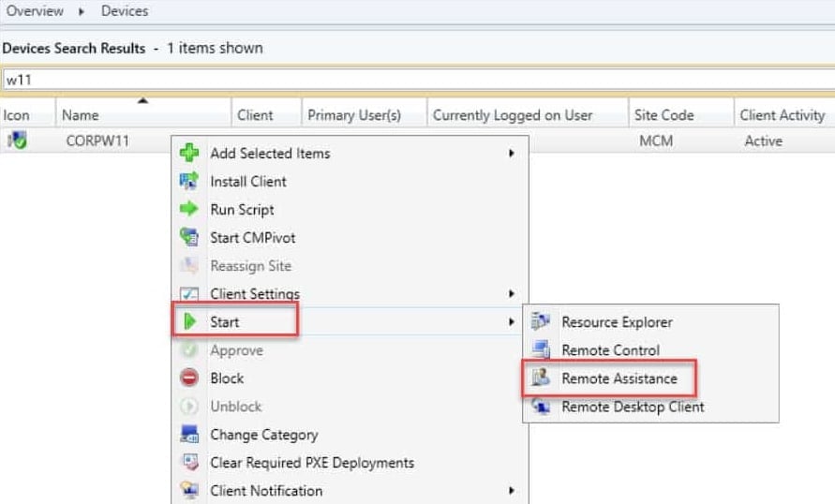Launch Remote Assistance from Start submenu
Image resolution: width=835 pixels, height=504 pixels.
point(650,378)
